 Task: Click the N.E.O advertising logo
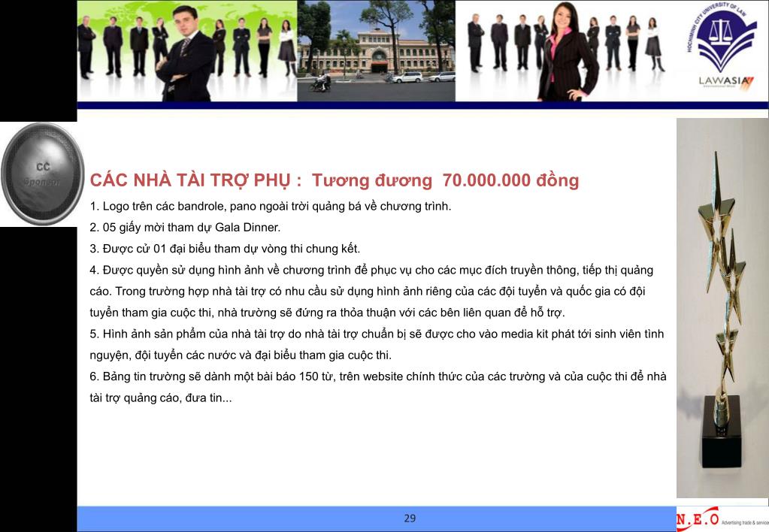coord(722,518)
